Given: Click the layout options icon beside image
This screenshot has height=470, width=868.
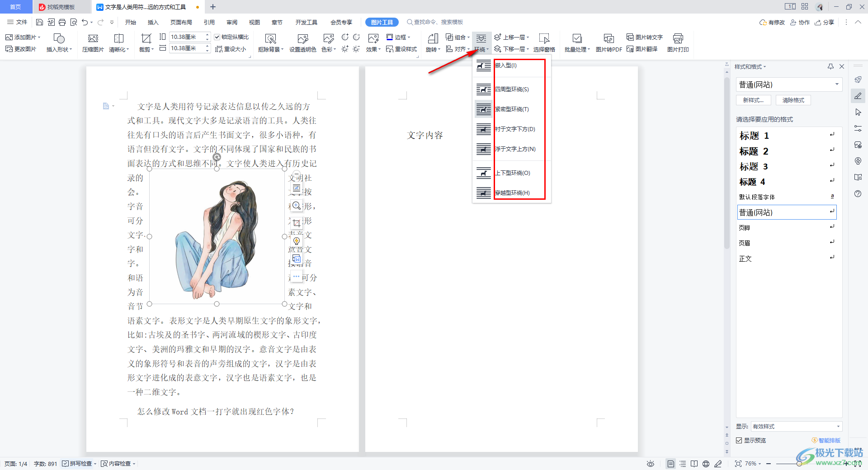Looking at the screenshot, I should [x=297, y=188].
